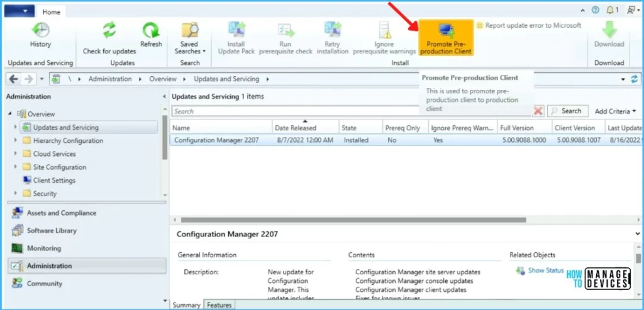Open Assets and Compliance workspace
Screen dimensions: 644x310
(x=87, y=213)
